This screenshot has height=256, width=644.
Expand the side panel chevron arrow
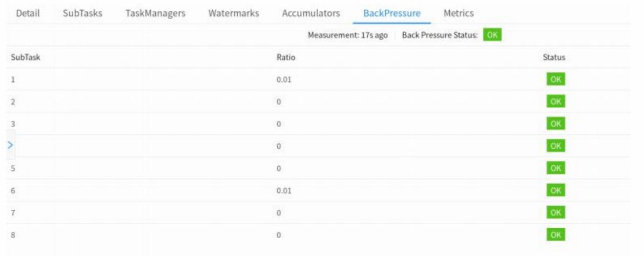tap(10, 146)
